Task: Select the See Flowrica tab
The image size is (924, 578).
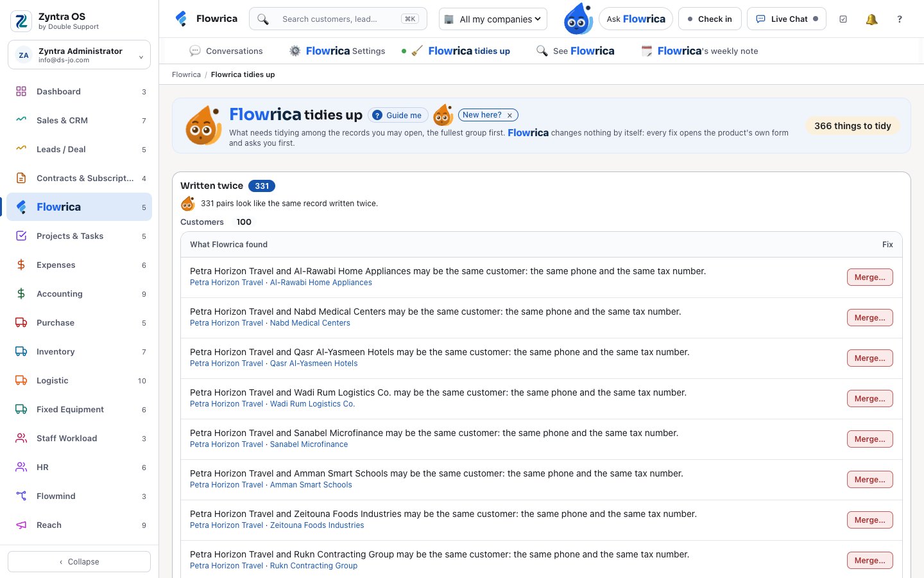Action: (575, 51)
